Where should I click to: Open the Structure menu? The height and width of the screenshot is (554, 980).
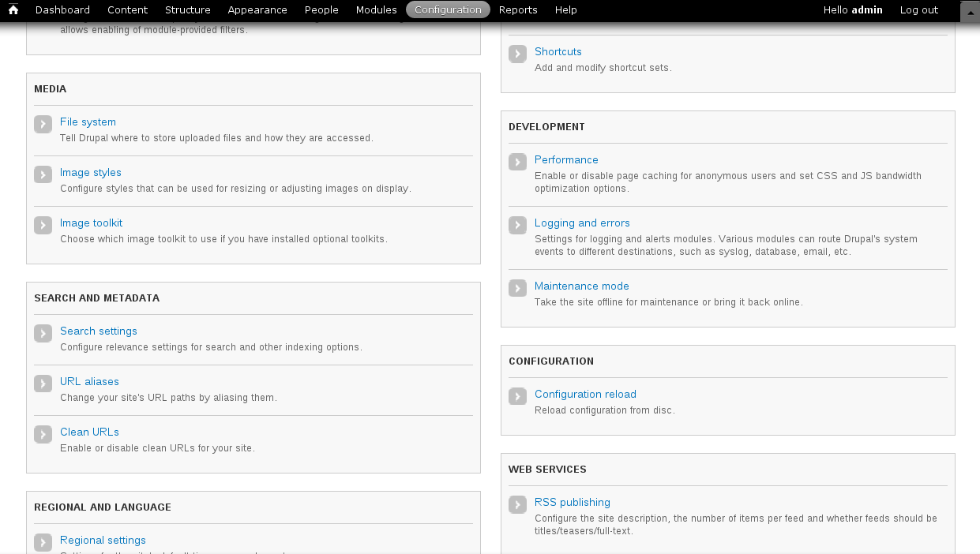tap(188, 10)
